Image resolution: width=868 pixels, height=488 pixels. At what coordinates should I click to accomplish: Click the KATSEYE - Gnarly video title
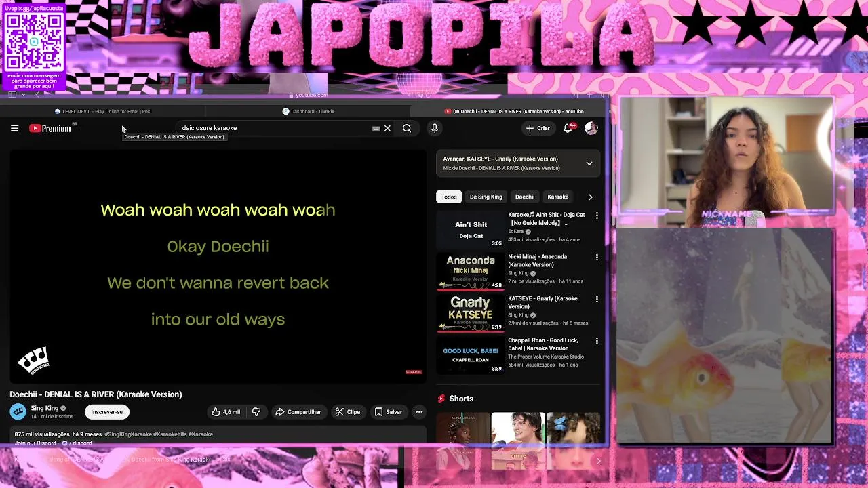coord(542,302)
